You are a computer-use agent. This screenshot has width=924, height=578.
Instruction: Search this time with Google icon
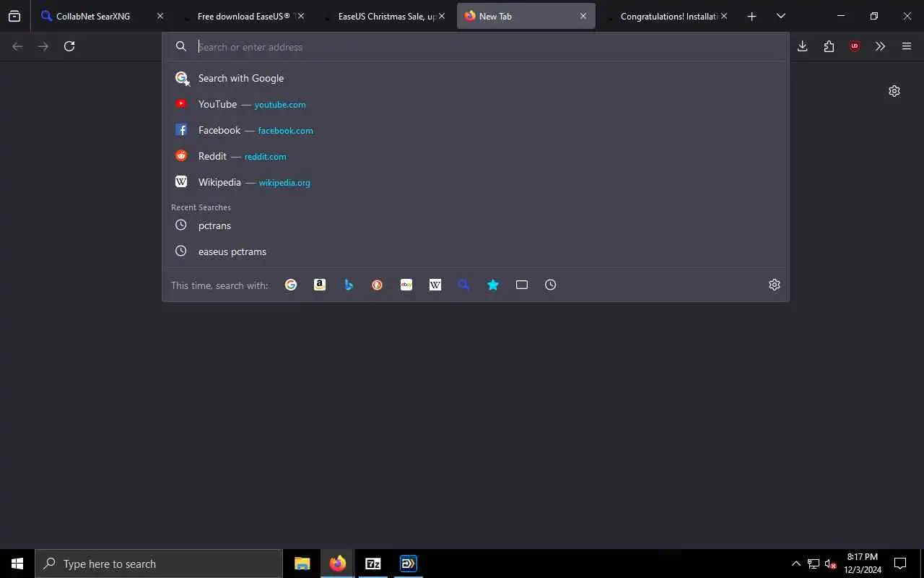point(291,285)
